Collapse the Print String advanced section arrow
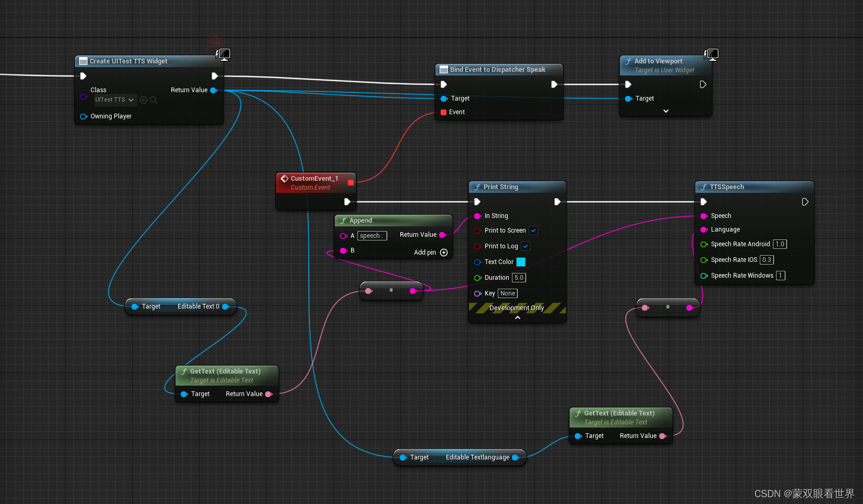 [518, 317]
